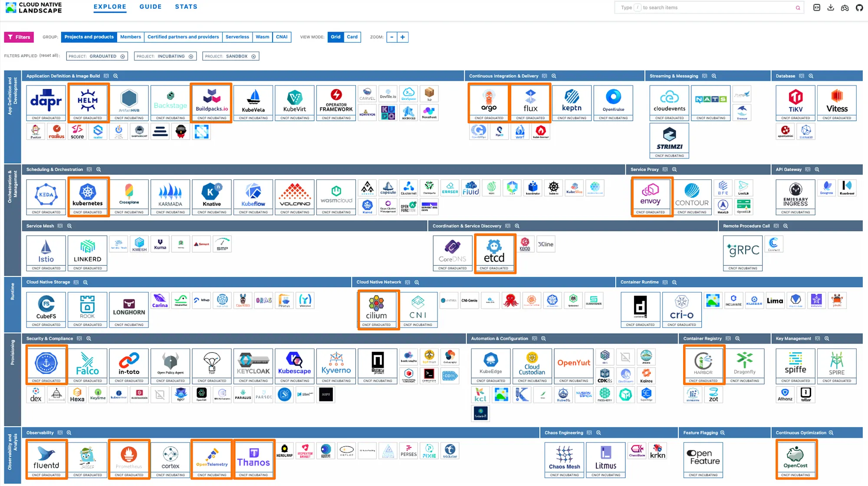Select the Prometheus project logo
868x486 pixels.
point(129,460)
